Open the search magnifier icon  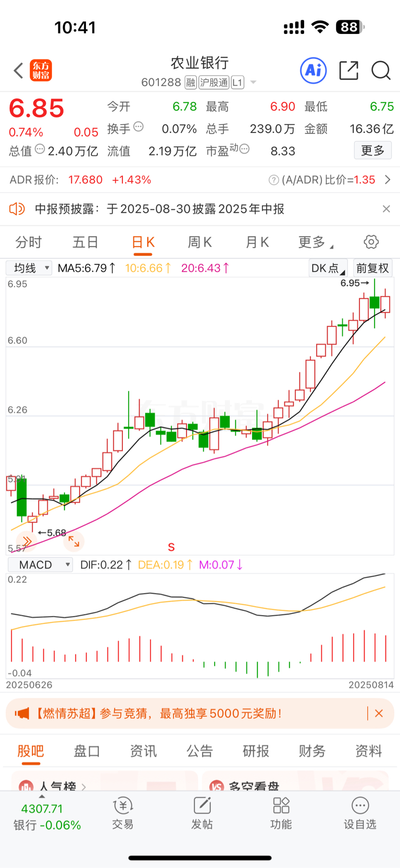pos(381,70)
